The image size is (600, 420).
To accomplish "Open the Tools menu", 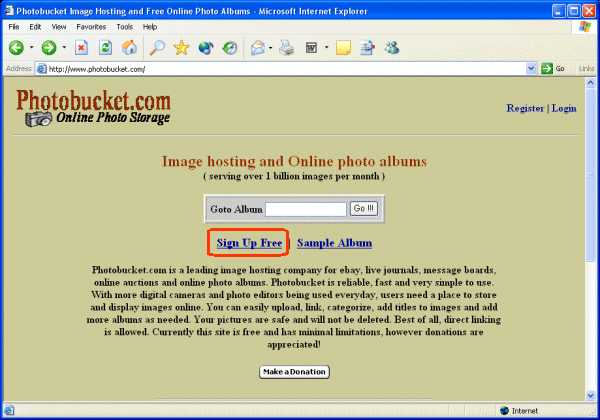I will click(x=125, y=27).
